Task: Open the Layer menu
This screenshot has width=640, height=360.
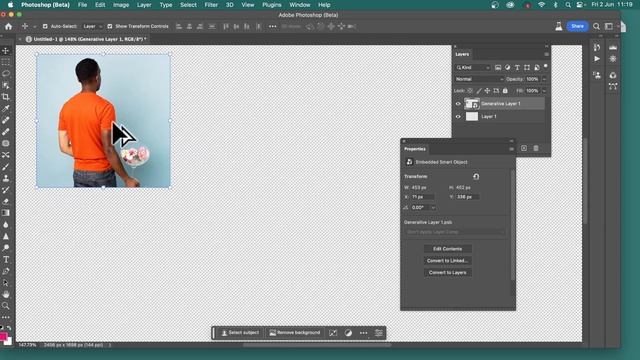Action: click(x=144, y=5)
